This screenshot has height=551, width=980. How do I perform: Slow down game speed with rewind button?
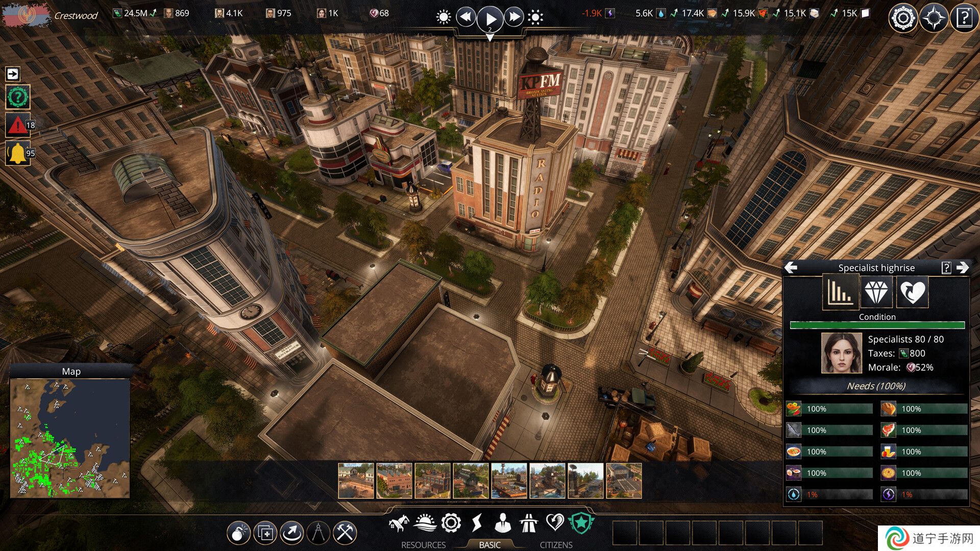point(465,17)
